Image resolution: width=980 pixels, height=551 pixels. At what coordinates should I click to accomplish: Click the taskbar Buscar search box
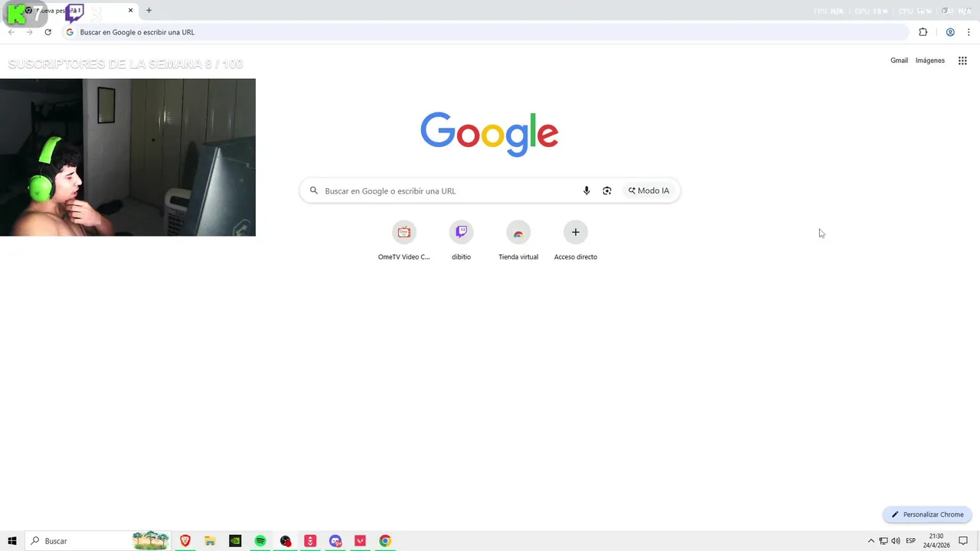coord(98,541)
